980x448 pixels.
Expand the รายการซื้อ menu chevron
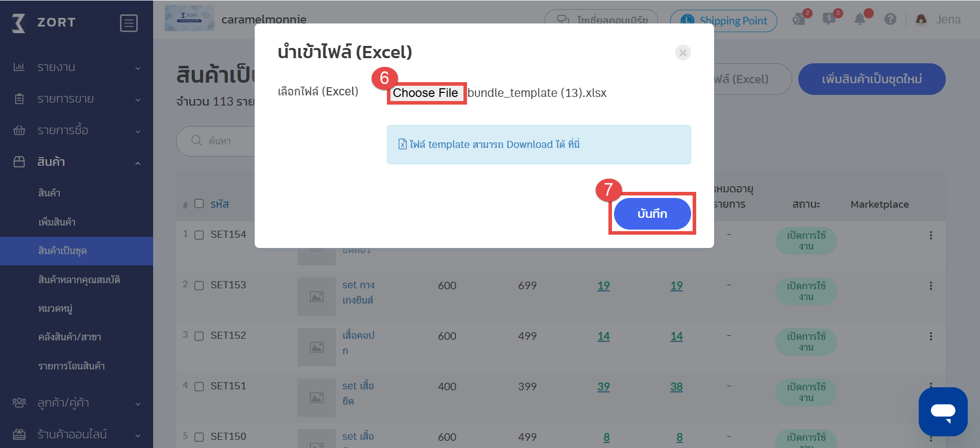click(x=138, y=131)
